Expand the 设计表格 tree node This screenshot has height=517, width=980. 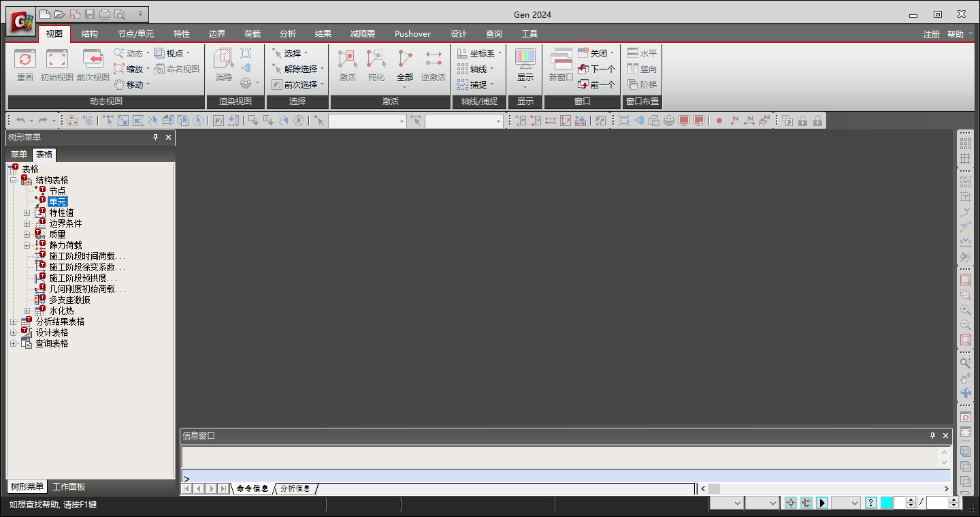[13, 333]
